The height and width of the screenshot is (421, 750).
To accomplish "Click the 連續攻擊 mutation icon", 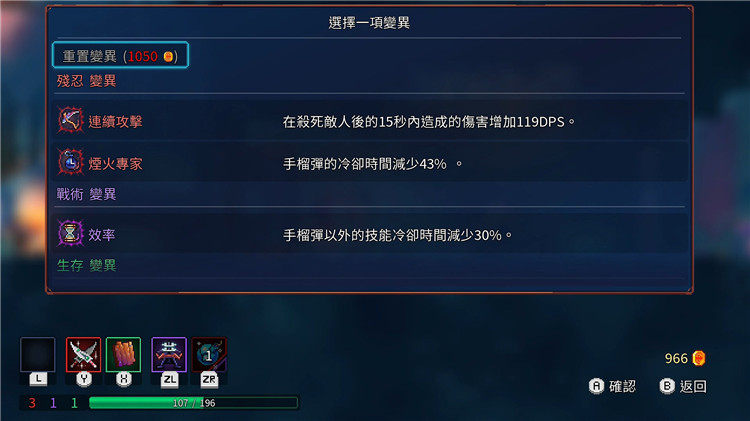I will (70, 121).
